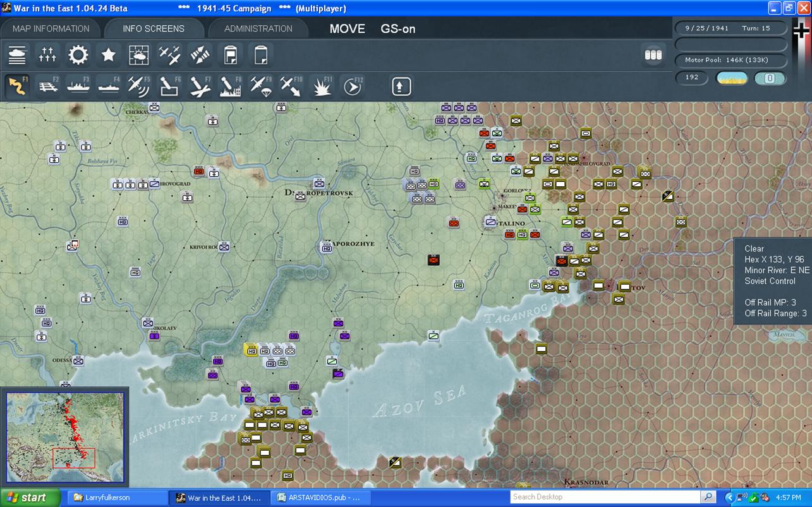Show the weather map icon screen

pyautogui.click(x=138, y=55)
